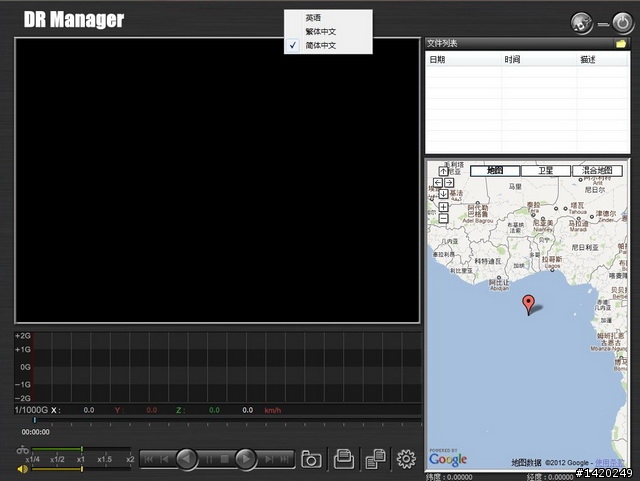Click the x2 speed label

click(130, 459)
